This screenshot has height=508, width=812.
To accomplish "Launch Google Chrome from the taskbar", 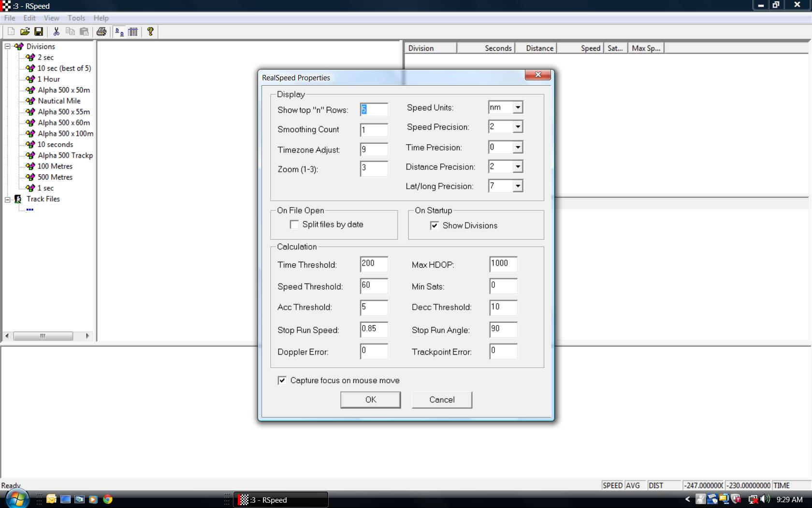I will coord(108,499).
